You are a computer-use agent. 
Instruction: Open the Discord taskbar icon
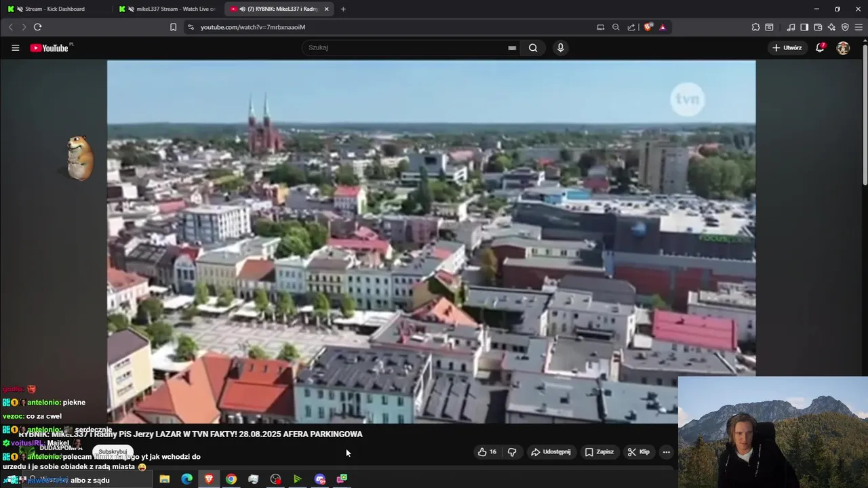(320, 479)
